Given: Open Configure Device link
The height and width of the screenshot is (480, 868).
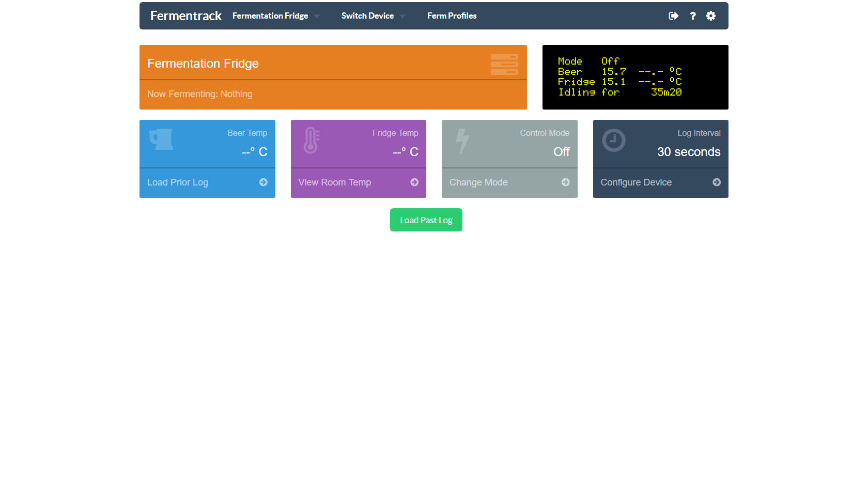Looking at the screenshot, I should [636, 182].
